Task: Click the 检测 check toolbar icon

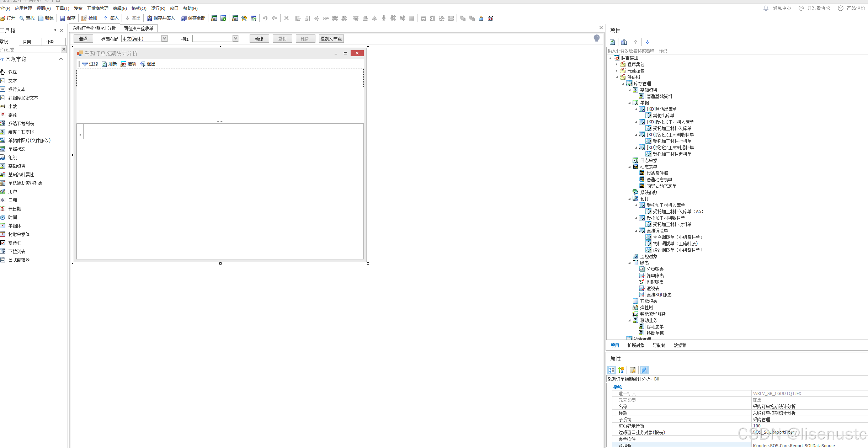Action: [84, 18]
